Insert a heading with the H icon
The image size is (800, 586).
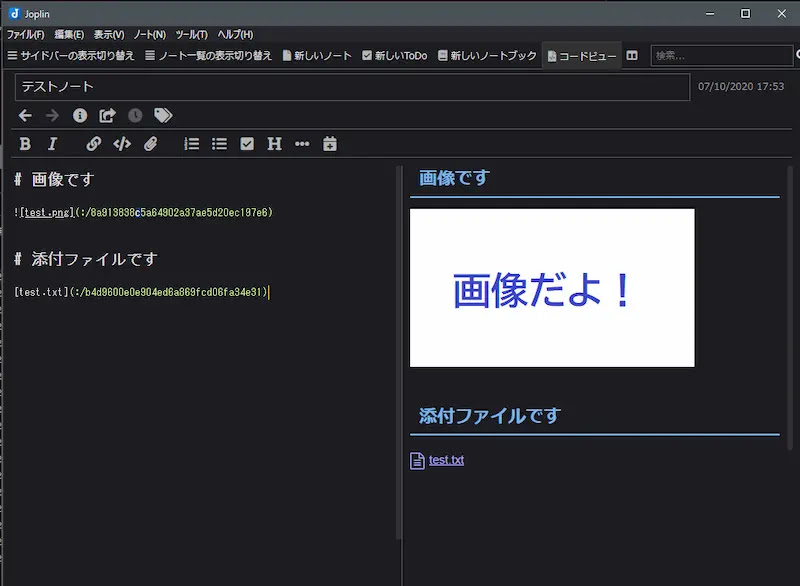click(274, 144)
